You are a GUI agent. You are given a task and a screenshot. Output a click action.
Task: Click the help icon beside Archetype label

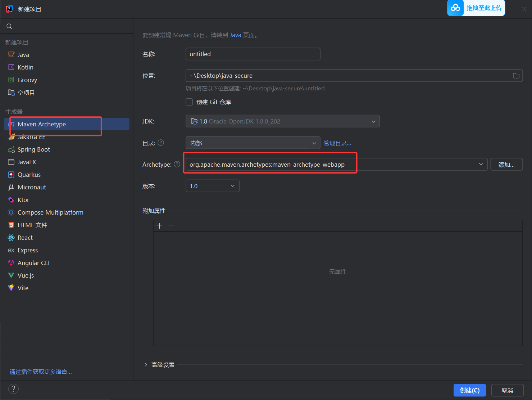point(177,164)
